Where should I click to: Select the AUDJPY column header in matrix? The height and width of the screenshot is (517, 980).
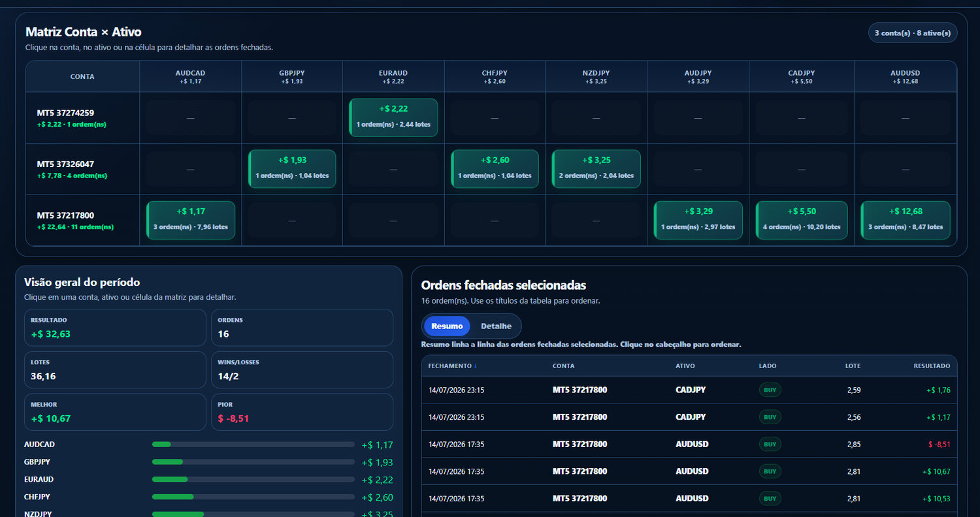(x=698, y=76)
